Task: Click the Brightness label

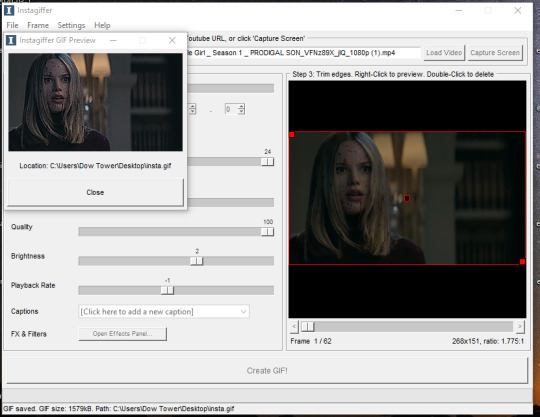Action: [x=28, y=256]
